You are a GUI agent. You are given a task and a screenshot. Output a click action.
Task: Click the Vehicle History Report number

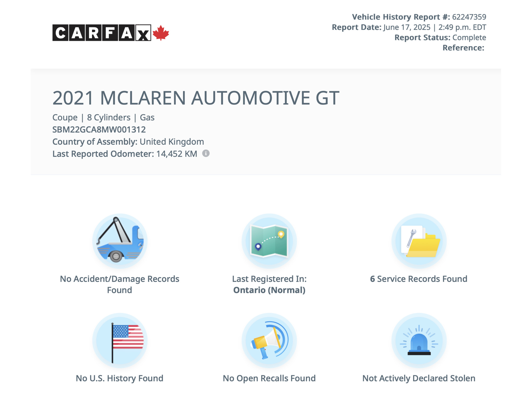coord(469,17)
